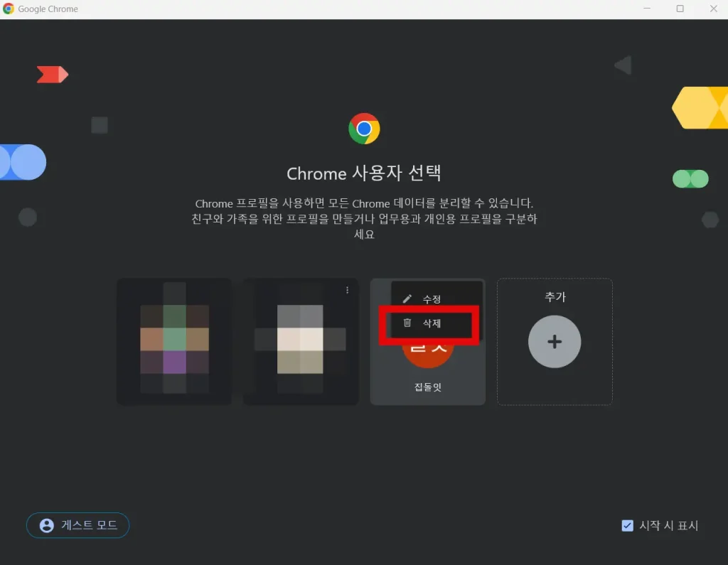The height and width of the screenshot is (565, 728).
Task: Close the Google Chrome window
Action: click(x=714, y=9)
